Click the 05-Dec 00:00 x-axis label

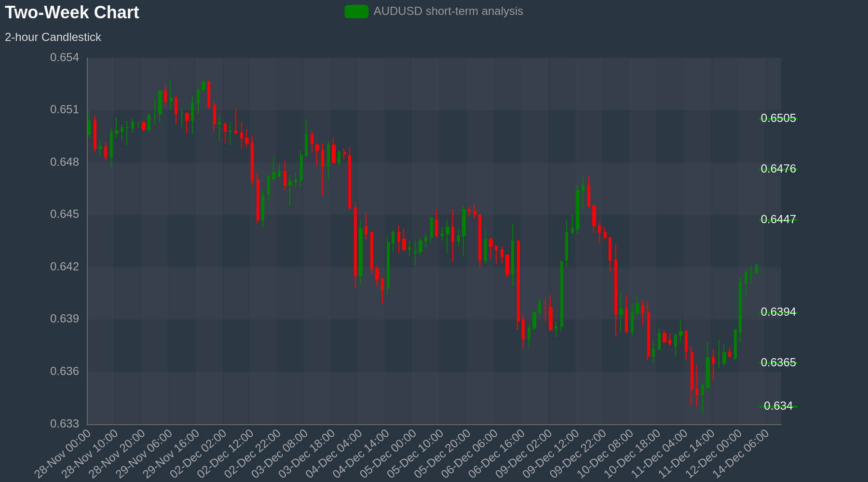pyautogui.click(x=388, y=454)
